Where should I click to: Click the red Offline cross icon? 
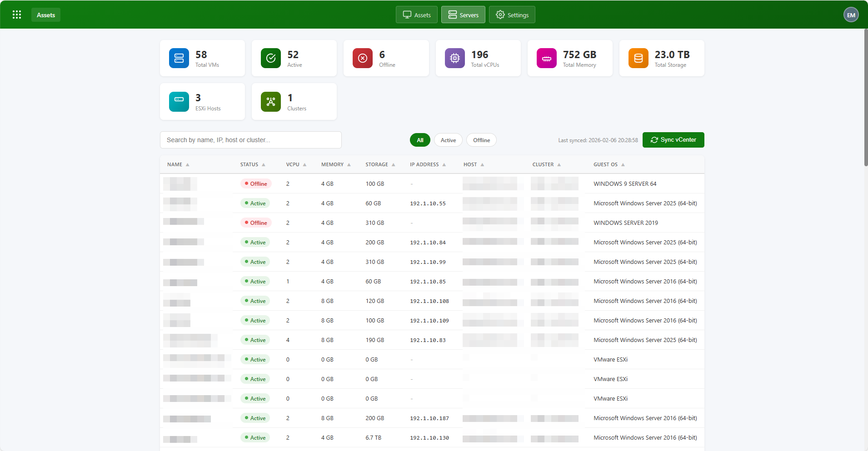coord(363,58)
